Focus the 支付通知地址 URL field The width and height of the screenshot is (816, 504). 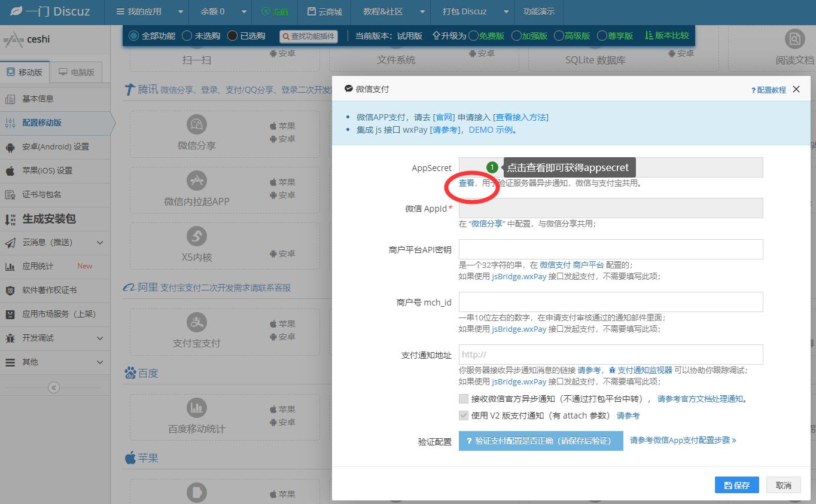tap(611, 355)
